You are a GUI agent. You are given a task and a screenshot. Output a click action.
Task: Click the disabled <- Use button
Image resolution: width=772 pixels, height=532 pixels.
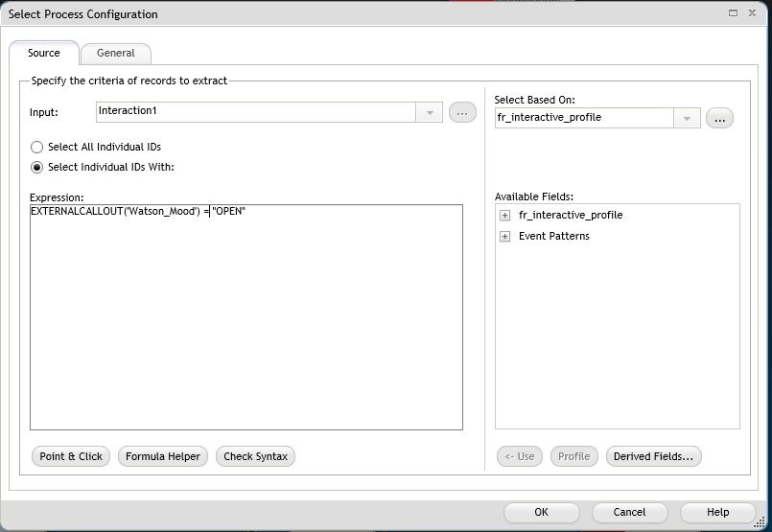point(520,456)
